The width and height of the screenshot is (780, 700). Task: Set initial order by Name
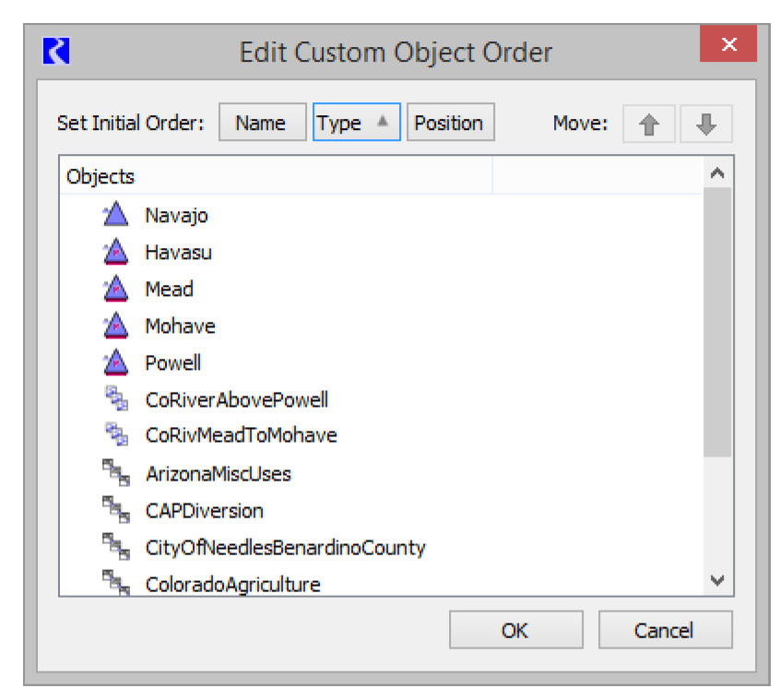(x=261, y=124)
